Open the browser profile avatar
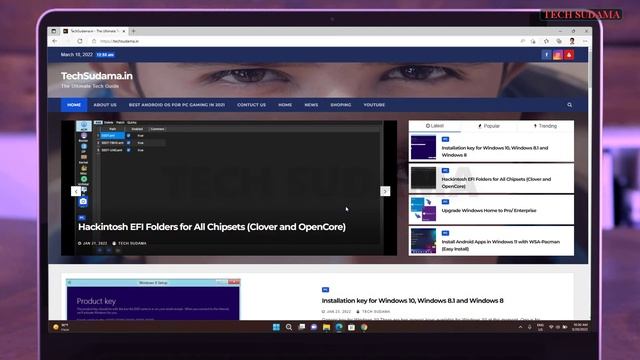The width and height of the screenshot is (640, 360). (x=572, y=41)
